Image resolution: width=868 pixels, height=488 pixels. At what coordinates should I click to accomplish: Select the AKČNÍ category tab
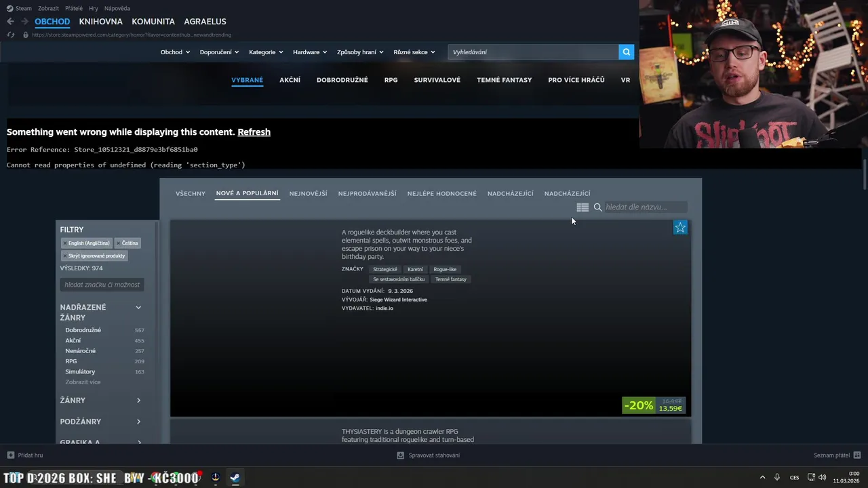[x=290, y=80]
